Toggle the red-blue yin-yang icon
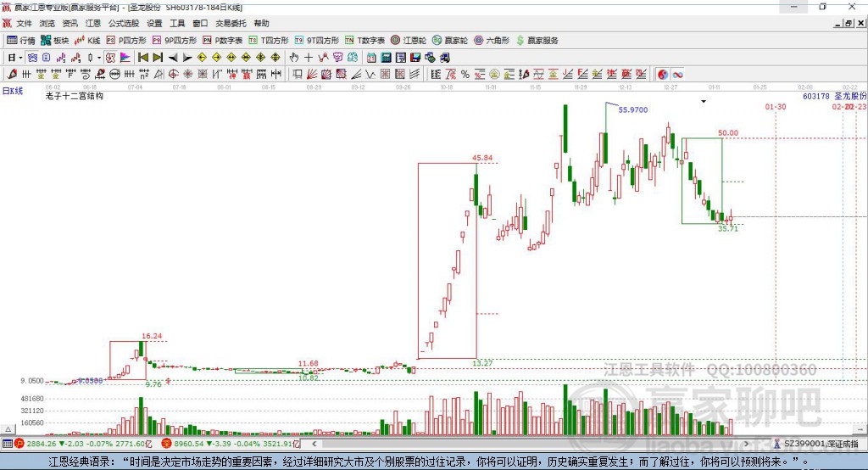868x470 pixels. click(x=663, y=75)
